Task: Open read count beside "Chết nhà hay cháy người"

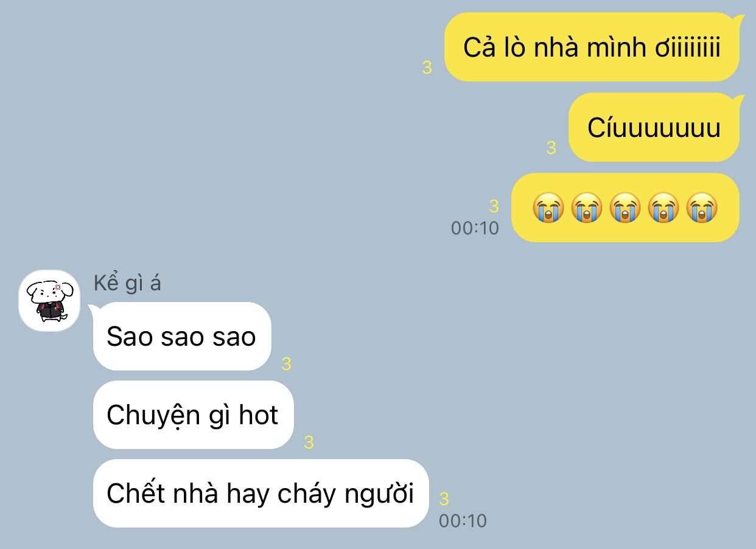Action: pyautogui.click(x=444, y=499)
